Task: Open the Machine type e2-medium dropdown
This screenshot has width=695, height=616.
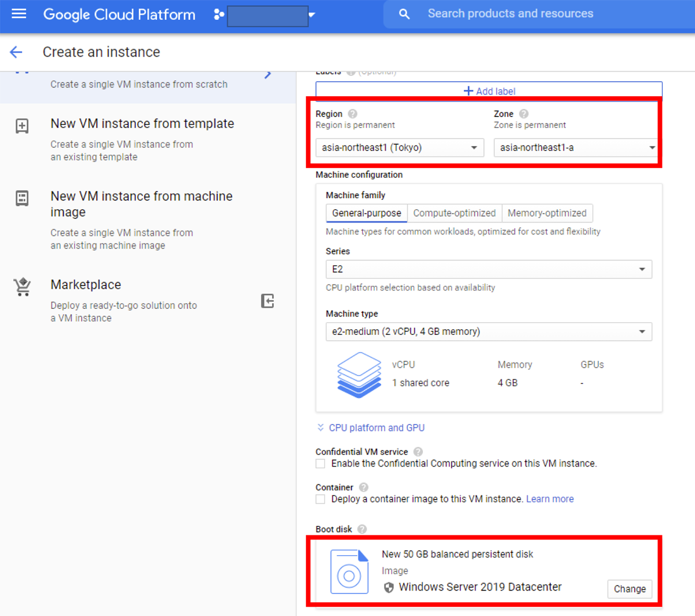Action: click(x=489, y=331)
